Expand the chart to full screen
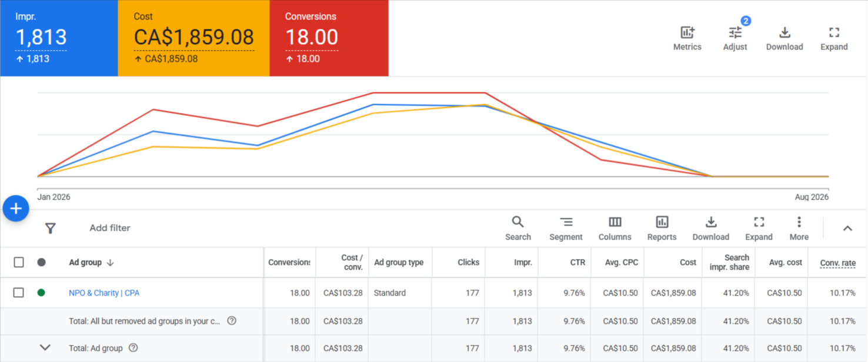 tap(834, 39)
